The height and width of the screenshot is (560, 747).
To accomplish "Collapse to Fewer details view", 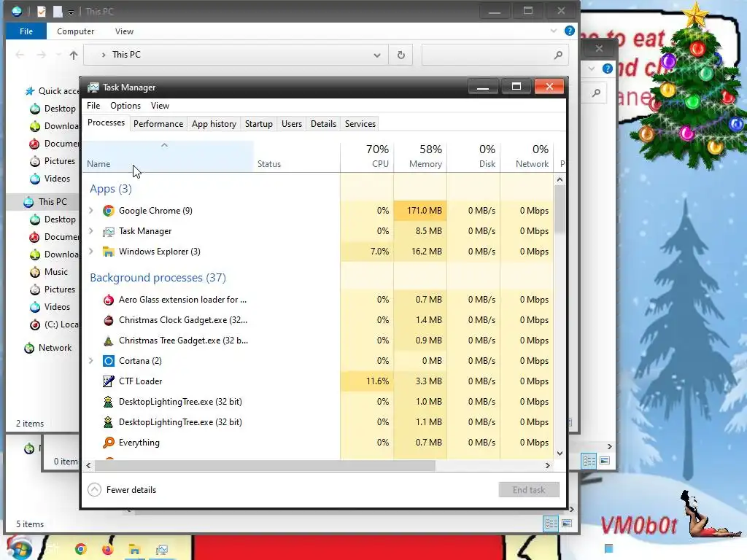I will click(x=122, y=489).
